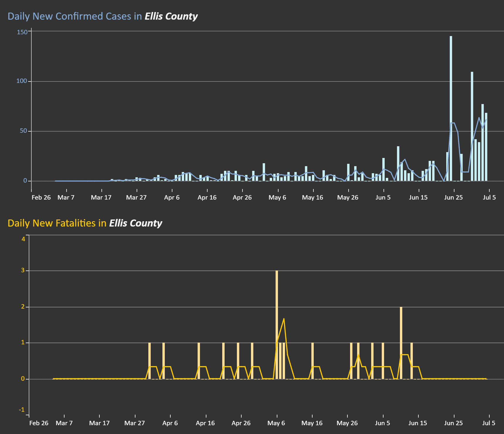Click 'Apr 26' on the fatalities chart x-axis
The height and width of the screenshot is (434, 504).
(241, 423)
